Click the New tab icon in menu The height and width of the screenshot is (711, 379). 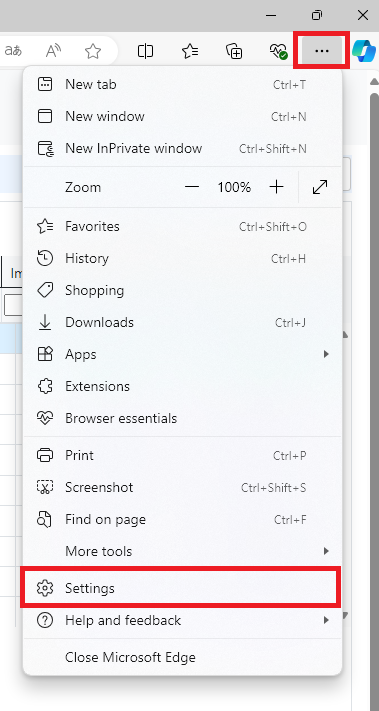(x=44, y=84)
